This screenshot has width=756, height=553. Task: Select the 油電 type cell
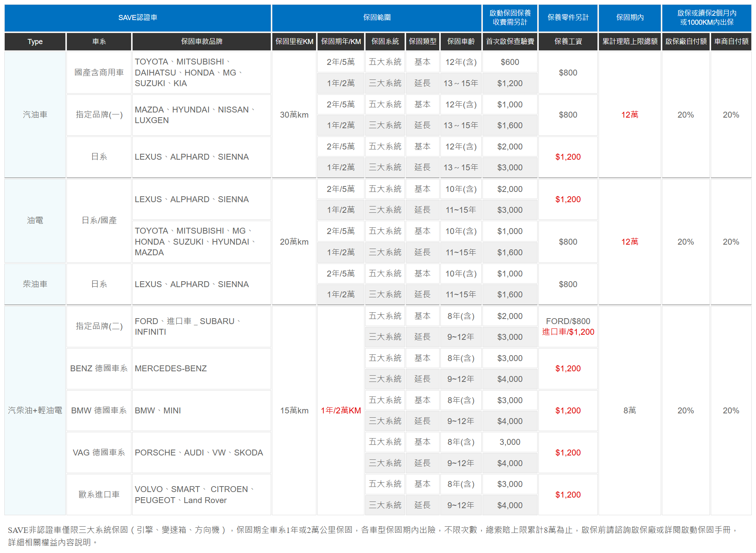pyautogui.click(x=35, y=221)
